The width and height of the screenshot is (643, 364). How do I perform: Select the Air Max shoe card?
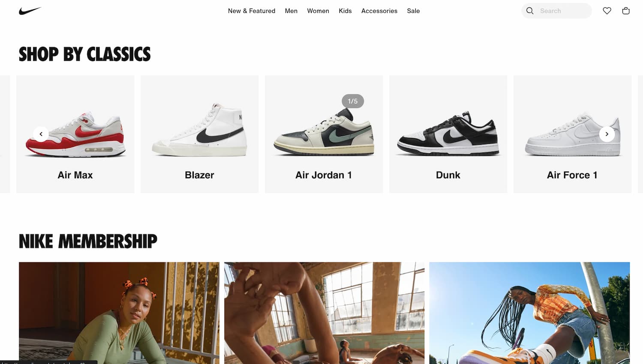point(75,134)
